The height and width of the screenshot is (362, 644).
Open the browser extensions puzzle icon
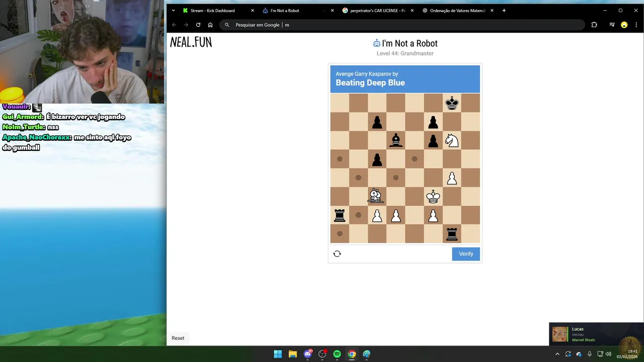click(x=594, y=25)
